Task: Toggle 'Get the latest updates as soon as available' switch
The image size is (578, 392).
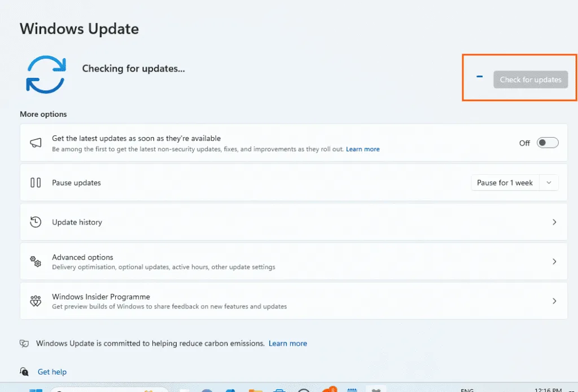Action: click(548, 143)
